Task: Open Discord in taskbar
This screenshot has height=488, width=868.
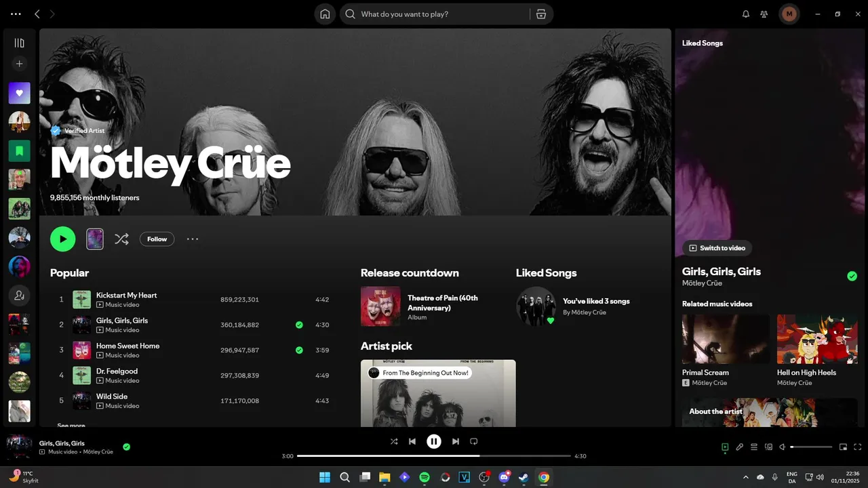Action: pos(504,477)
